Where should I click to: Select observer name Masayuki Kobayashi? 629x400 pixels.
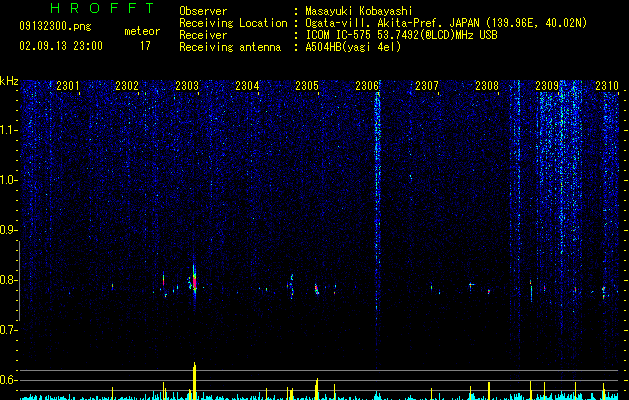(359, 11)
